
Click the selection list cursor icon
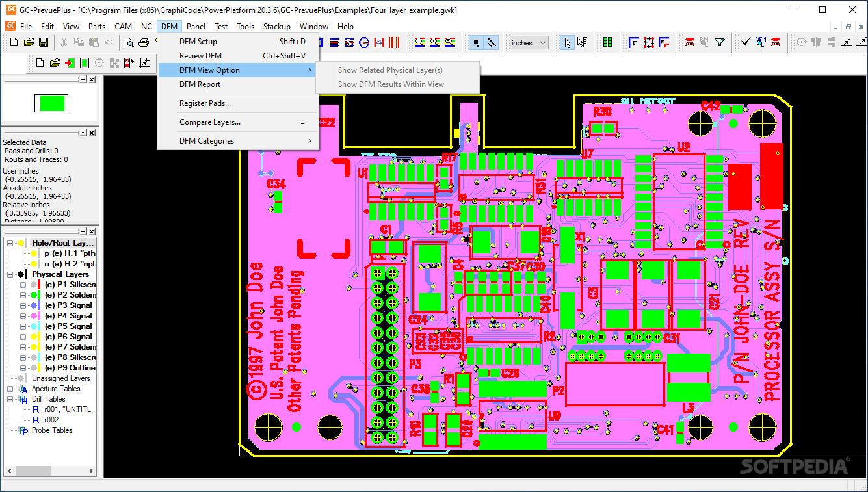pyautogui.click(x=582, y=43)
